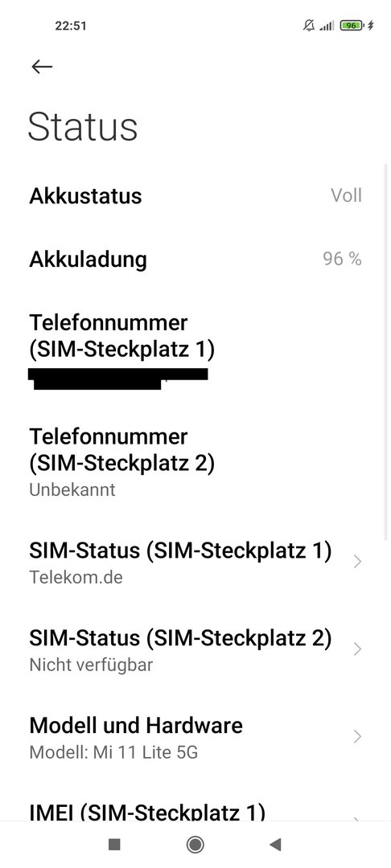
Task: Tap the Modell: Mi 11 Lite 5G text
Action: [x=113, y=752]
